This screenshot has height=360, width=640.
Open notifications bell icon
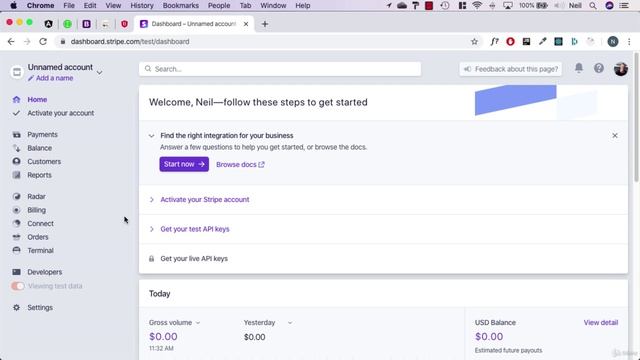pyautogui.click(x=578, y=68)
